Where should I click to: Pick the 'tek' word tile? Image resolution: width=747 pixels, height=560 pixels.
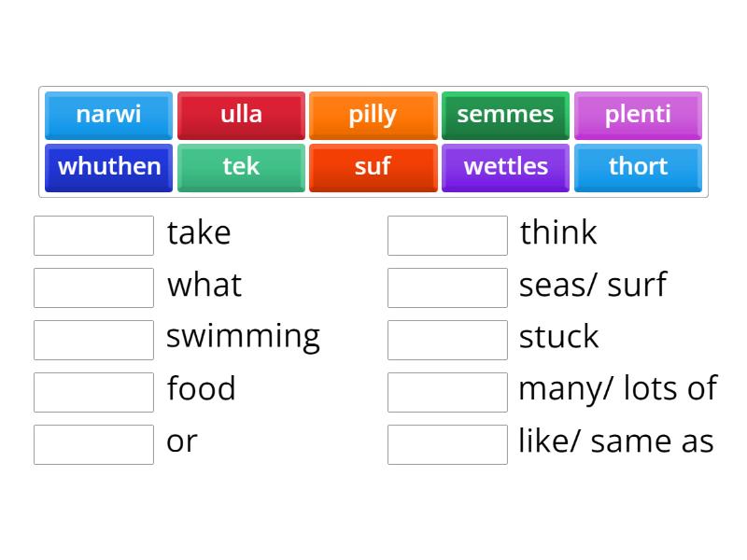241,167
